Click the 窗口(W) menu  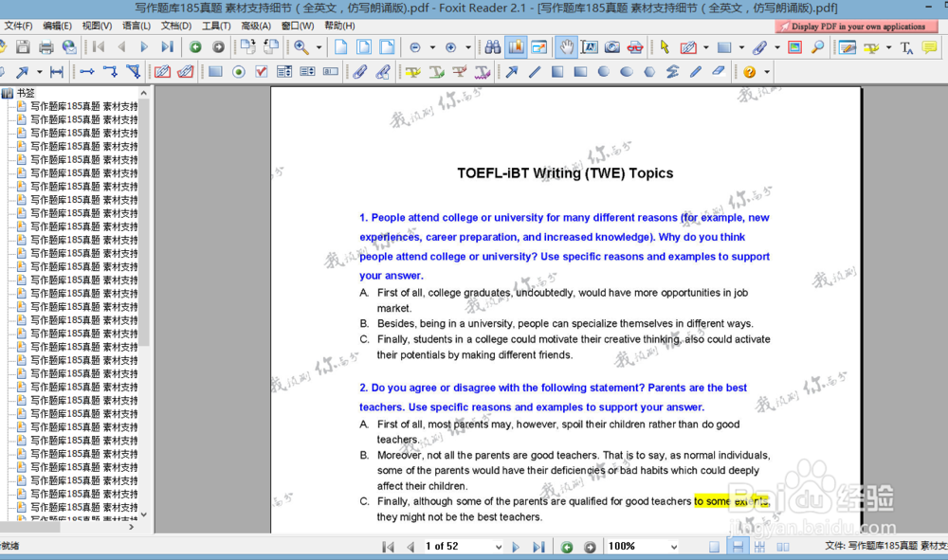(x=298, y=26)
